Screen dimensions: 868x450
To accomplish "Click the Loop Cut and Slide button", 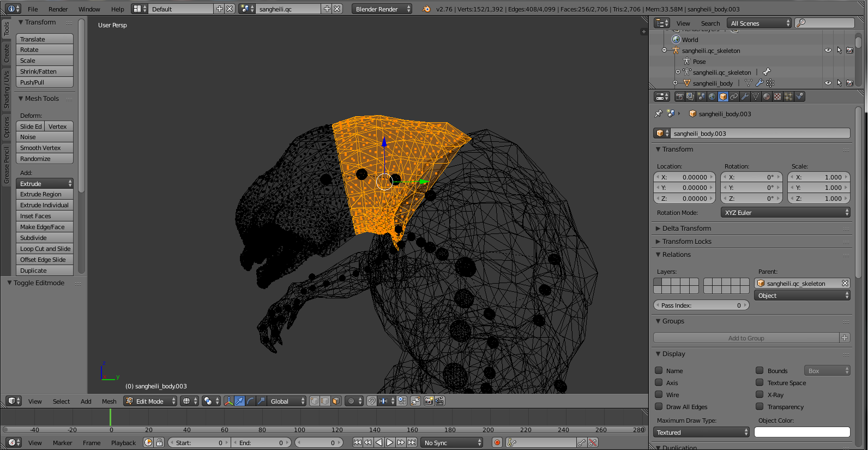I will pyautogui.click(x=45, y=249).
